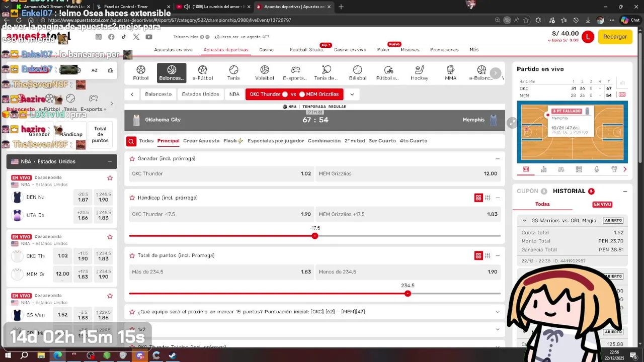The image size is (644, 362).
Task: Switch to Especiales por jugador tab
Action: [x=276, y=141]
